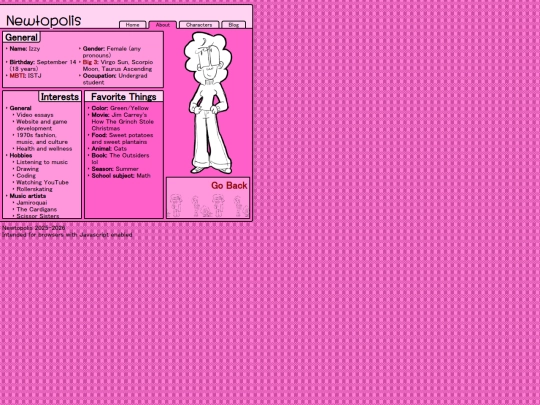Click the Watching YouTube item
Image resolution: width=540 pixels, height=405 pixels.
point(42,182)
